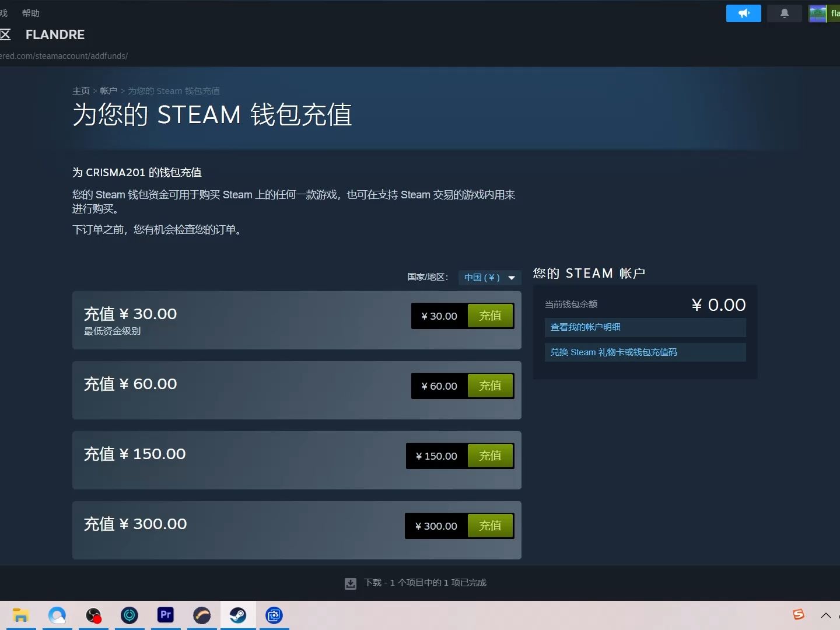Click 充值 button for ¥ 300.00
840x630 pixels.
pyautogui.click(x=490, y=526)
